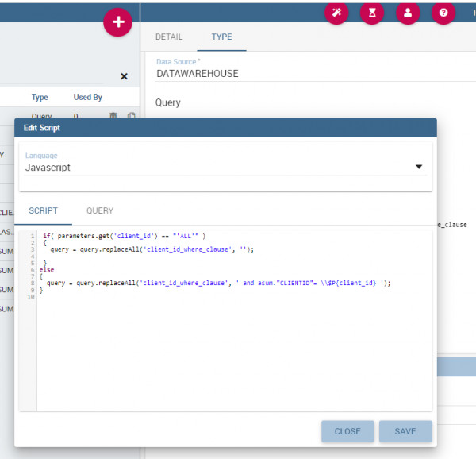
Task: Delete the Query dataset via its trash icon
Action: click(x=113, y=115)
